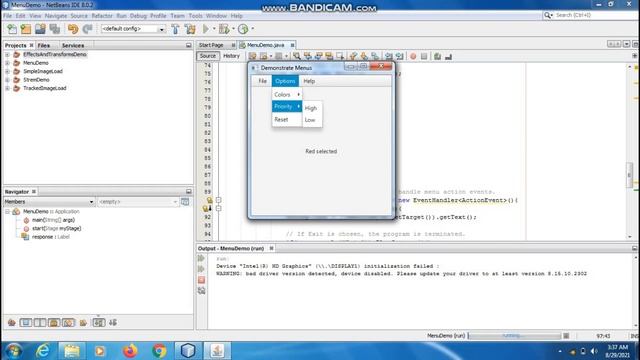Open the Run Project dropdown arrow
640x360 pixels.
pyautogui.click(x=213, y=29)
